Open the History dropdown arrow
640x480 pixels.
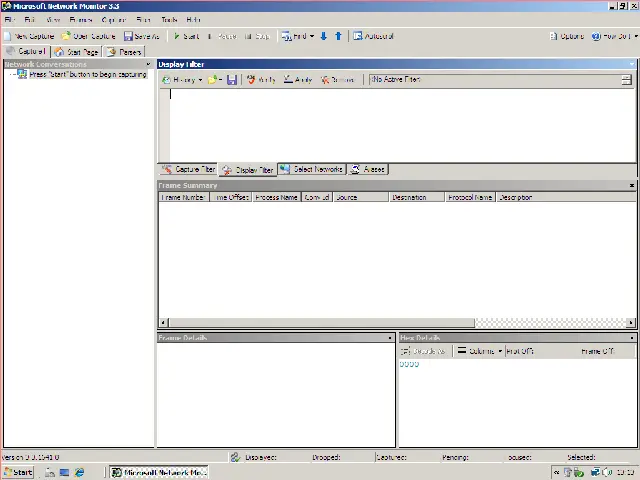coord(200,80)
